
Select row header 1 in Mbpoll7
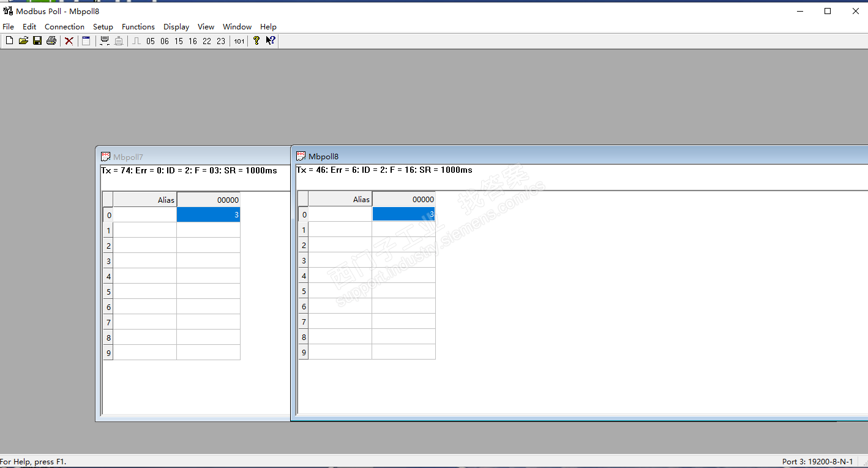[x=108, y=230]
